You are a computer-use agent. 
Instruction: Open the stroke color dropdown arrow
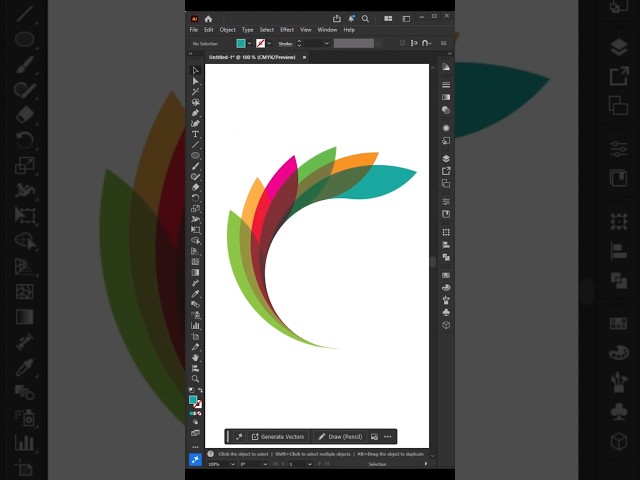click(269, 43)
